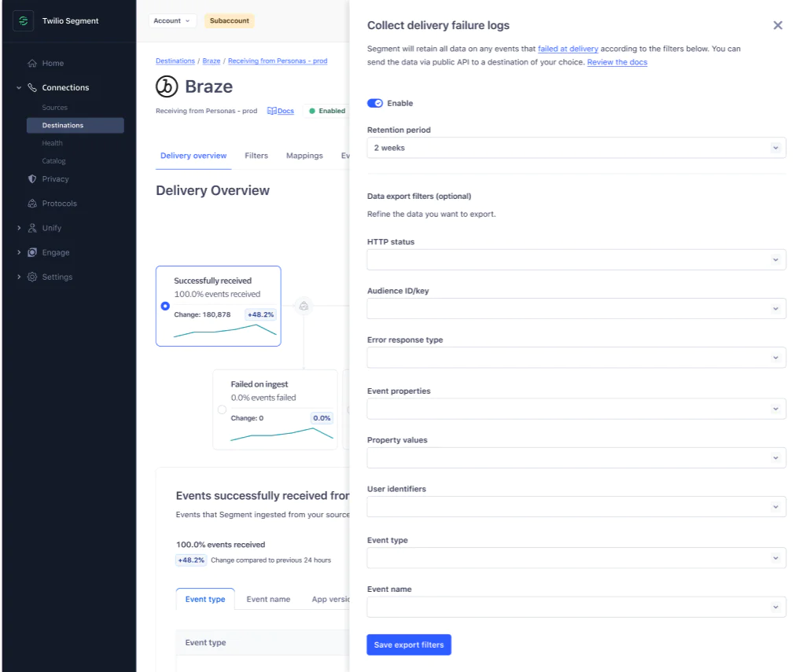Expand the Account dropdown at the top

click(x=172, y=20)
